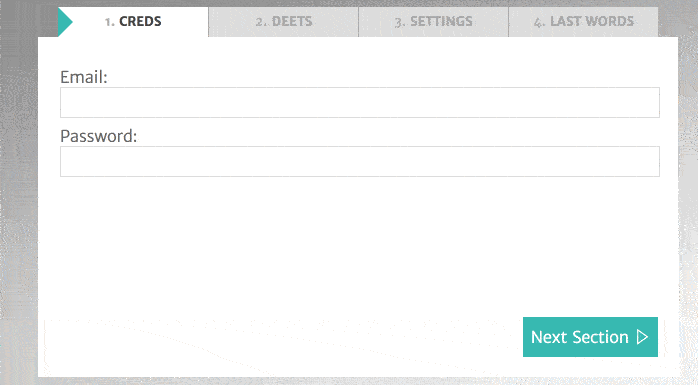Click the Password: label text
This screenshot has width=698, height=385.
click(x=98, y=136)
